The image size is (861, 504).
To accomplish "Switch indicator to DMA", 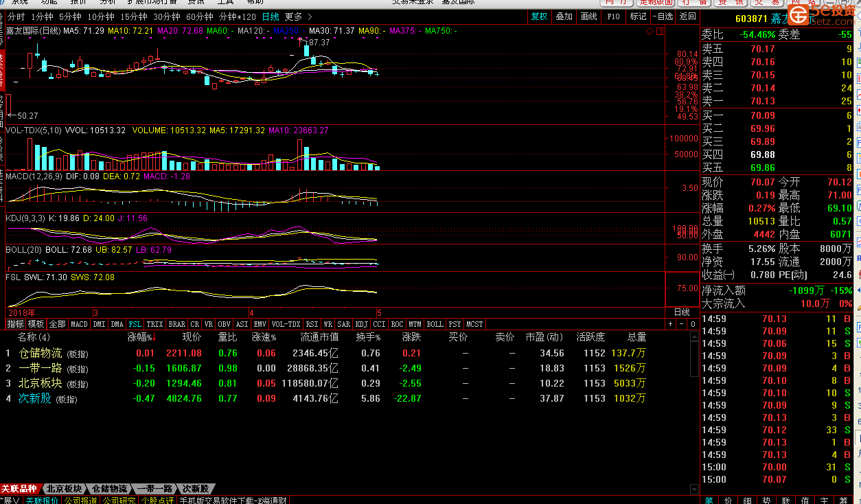I will point(117,324).
